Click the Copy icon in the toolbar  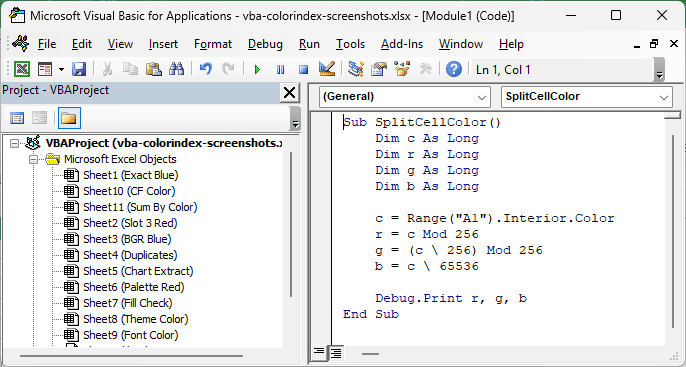[130, 69]
